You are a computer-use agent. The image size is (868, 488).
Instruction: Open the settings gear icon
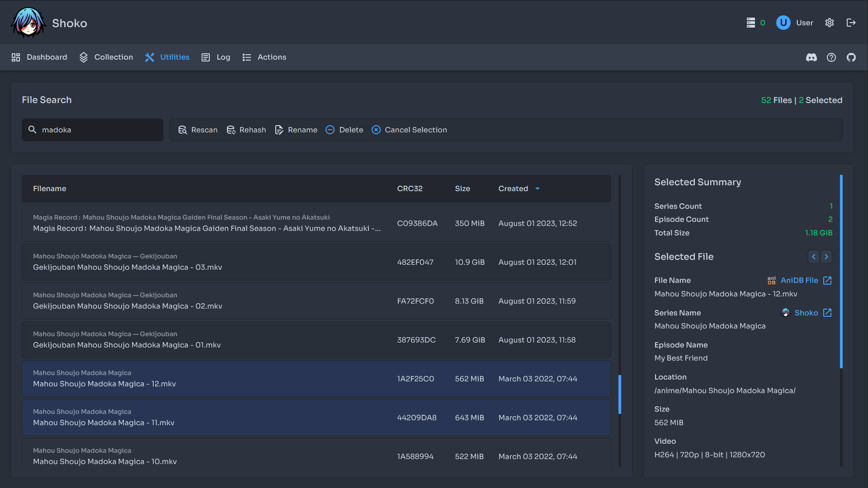click(x=830, y=23)
